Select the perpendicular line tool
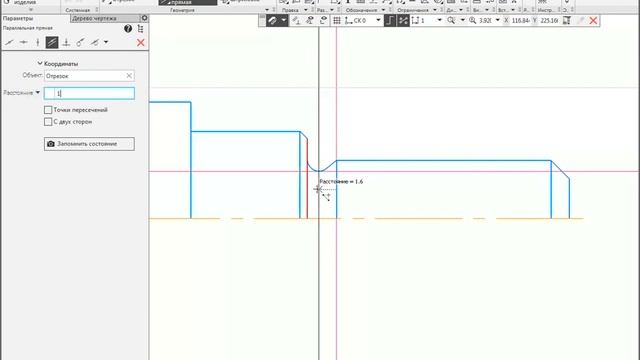This screenshot has height=360, width=640. [66, 42]
